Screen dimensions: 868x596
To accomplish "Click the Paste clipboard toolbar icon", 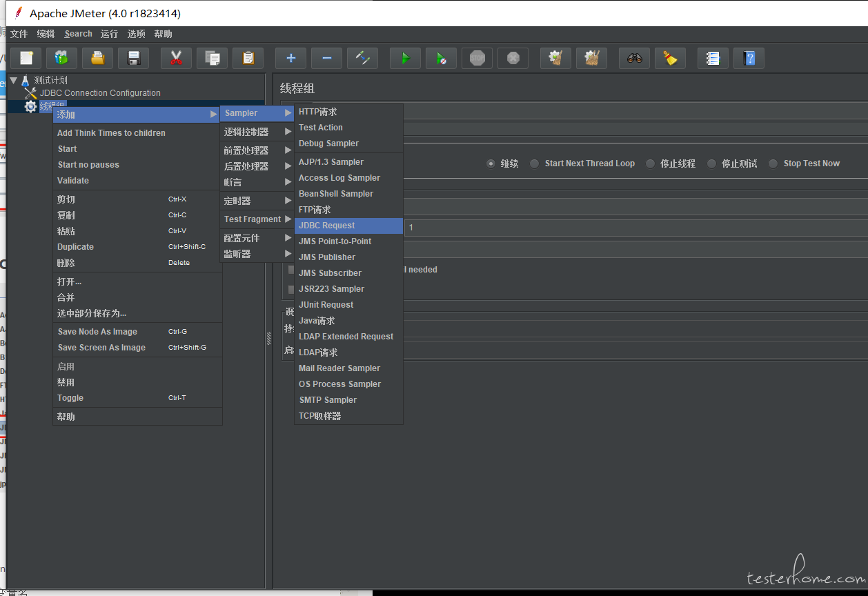I will pos(248,59).
